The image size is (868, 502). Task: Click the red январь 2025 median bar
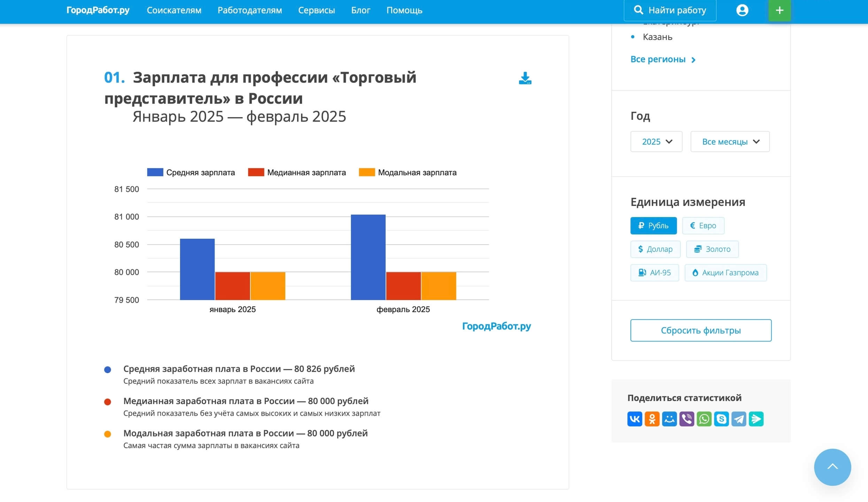[x=232, y=286]
